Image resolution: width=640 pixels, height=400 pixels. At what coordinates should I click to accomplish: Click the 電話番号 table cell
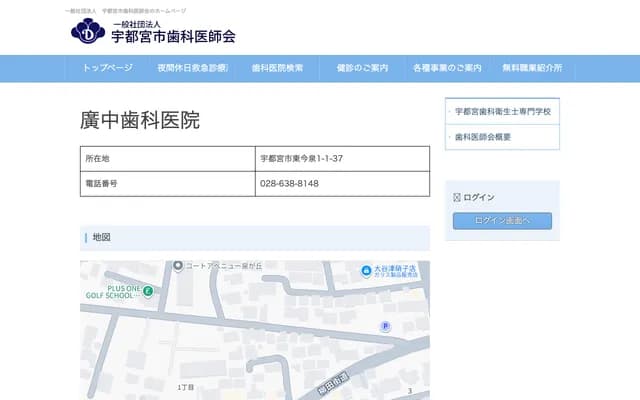click(x=167, y=184)
